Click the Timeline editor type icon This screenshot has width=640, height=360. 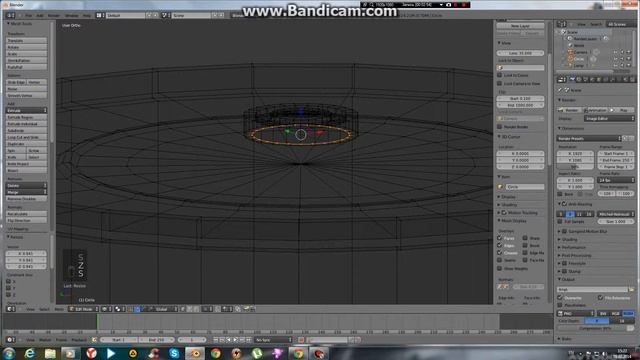10,340
